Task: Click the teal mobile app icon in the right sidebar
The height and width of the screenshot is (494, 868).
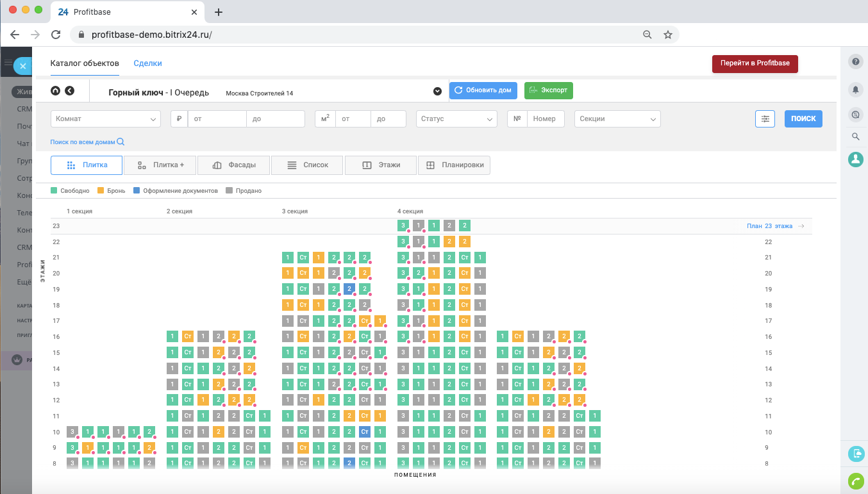Action: pyautogui.click(x=856, y=454)
